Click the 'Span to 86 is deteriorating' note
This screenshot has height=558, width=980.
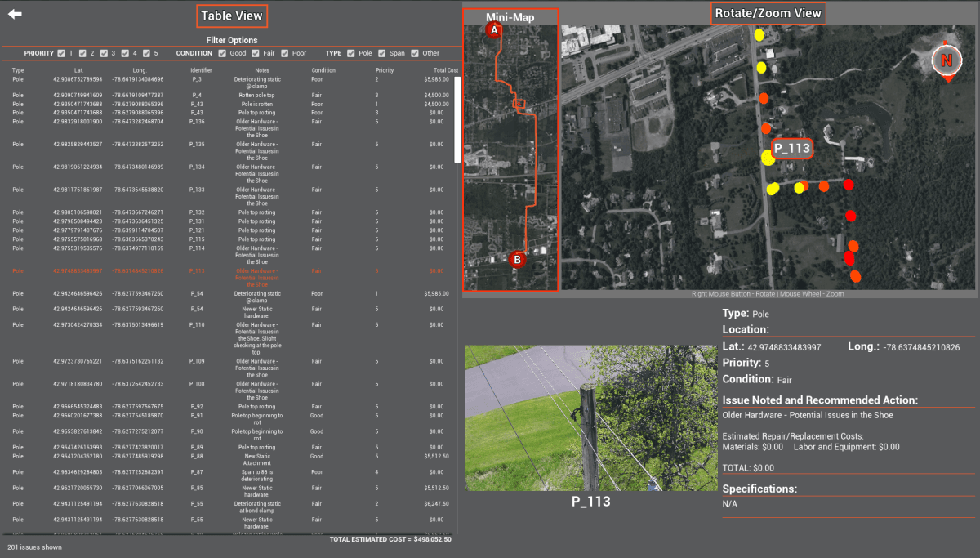tap(257, 475)
